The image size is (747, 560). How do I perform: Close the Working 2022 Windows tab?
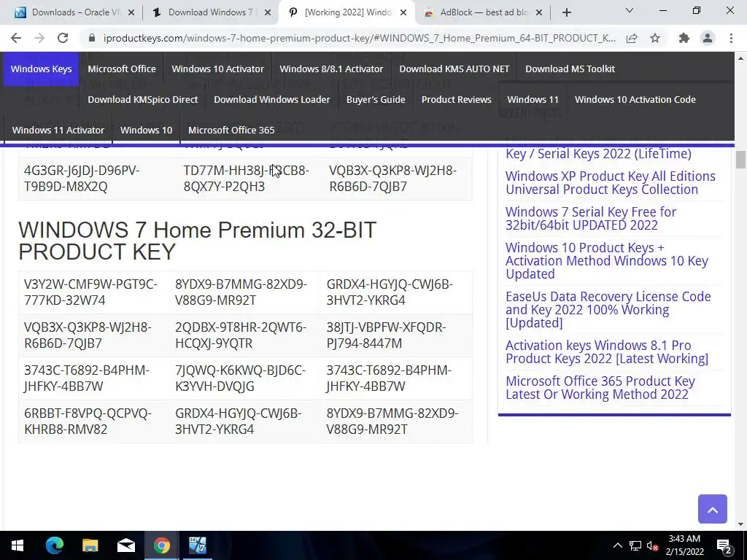403,13
